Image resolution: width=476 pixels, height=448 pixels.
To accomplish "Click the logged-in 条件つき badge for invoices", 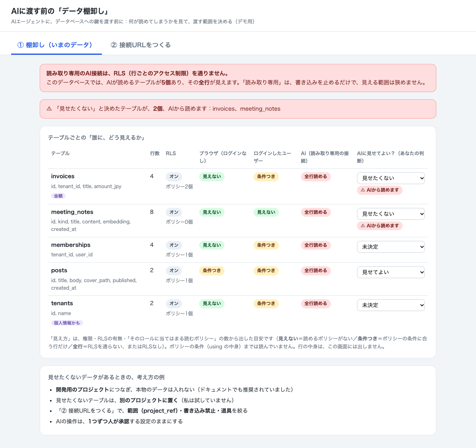I will point(266,177).
